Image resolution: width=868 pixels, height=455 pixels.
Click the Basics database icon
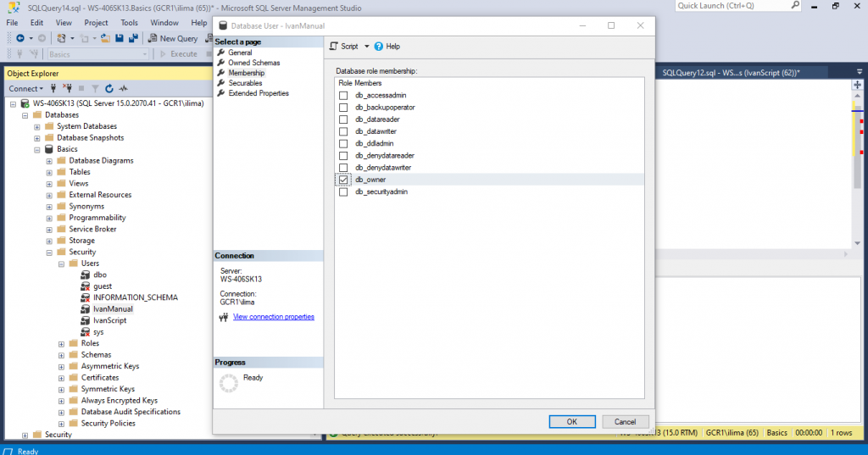pyautogui.click(x=49, y=149)
